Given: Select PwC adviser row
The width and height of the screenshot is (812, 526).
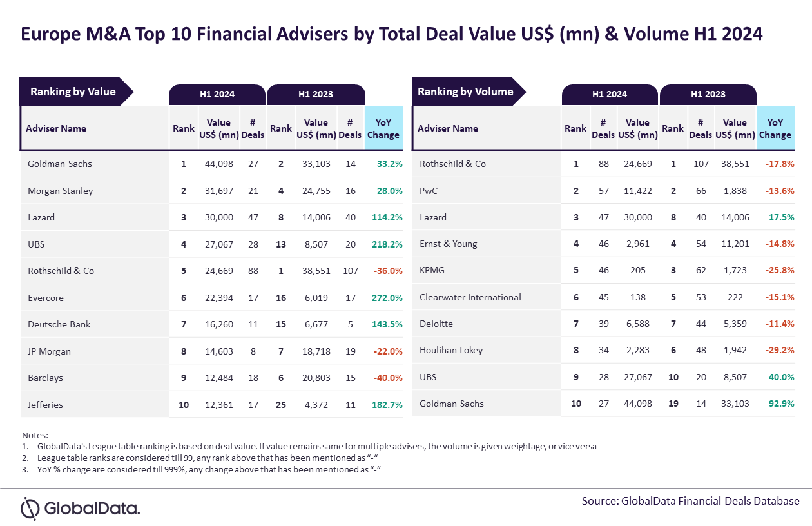Looking at the screenshot, I should (x=604, y=191).
